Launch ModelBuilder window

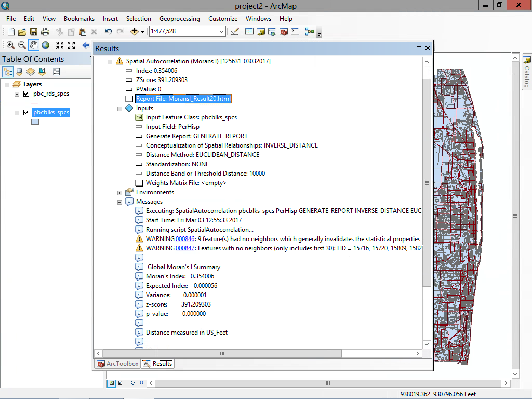click(x=310, y=32)
